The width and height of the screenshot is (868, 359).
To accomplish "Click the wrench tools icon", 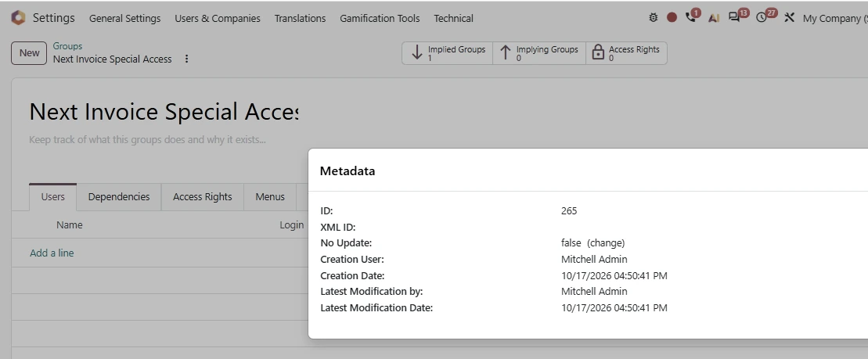I will 790,18.
